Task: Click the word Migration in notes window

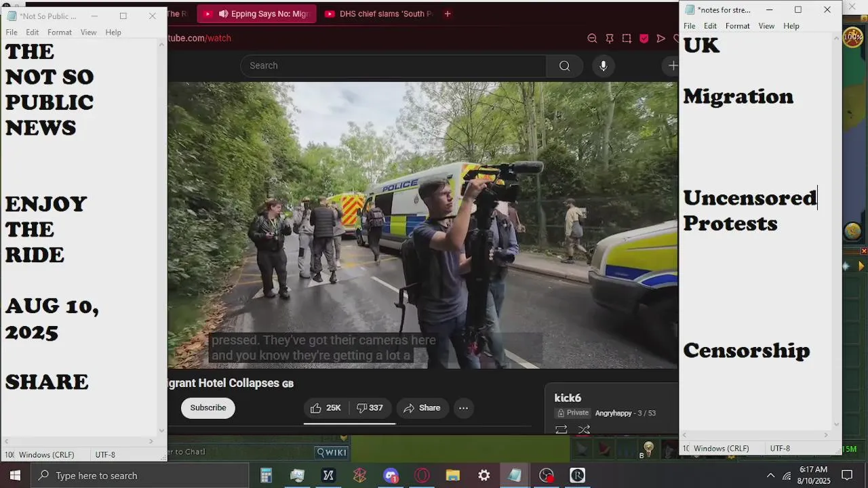Action: [738, 97]
